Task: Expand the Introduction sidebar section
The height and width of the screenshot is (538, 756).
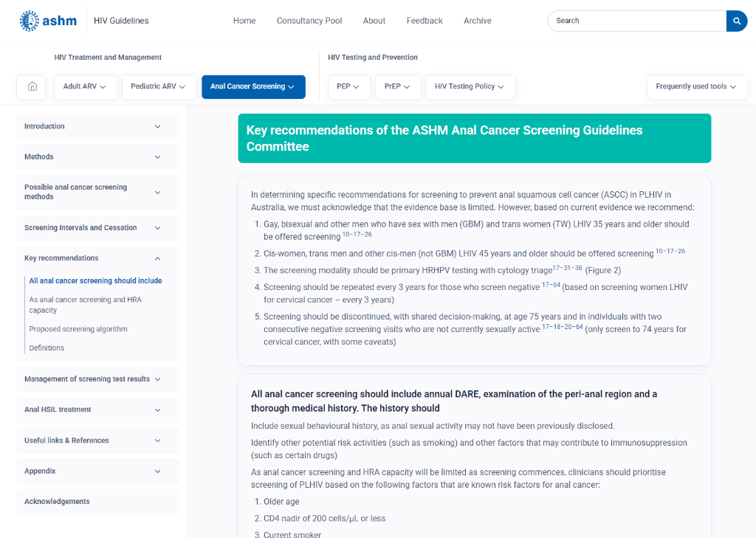Action: 98,126
